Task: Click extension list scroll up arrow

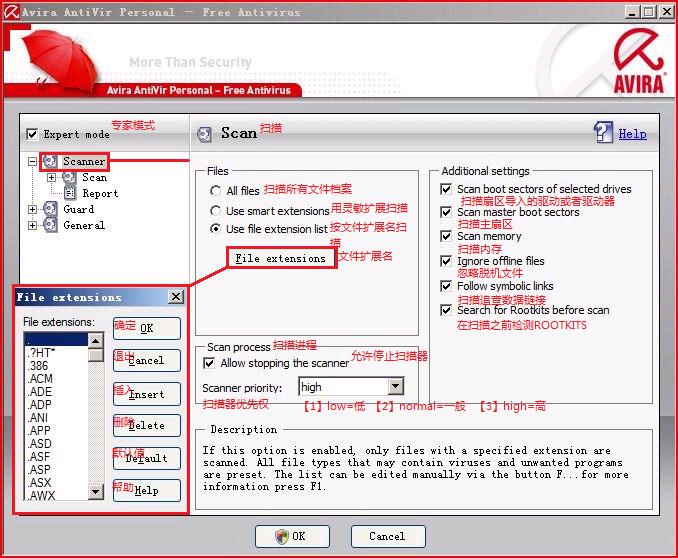Action: coord(96,340)
